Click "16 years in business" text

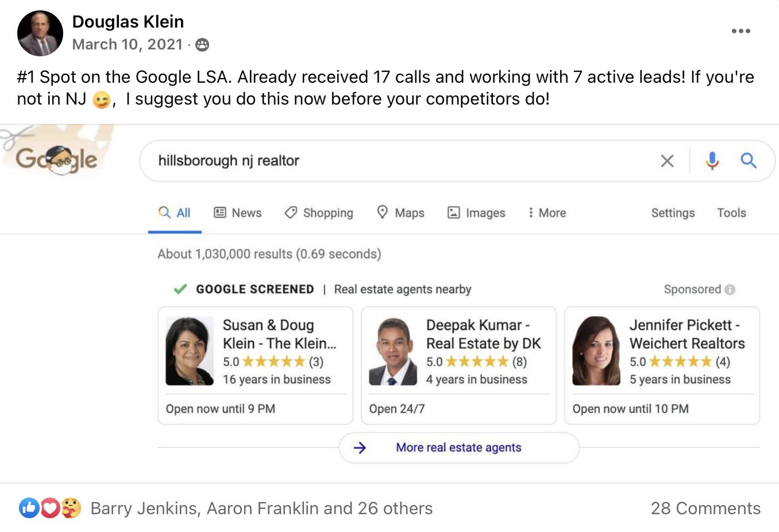point(277,379)
